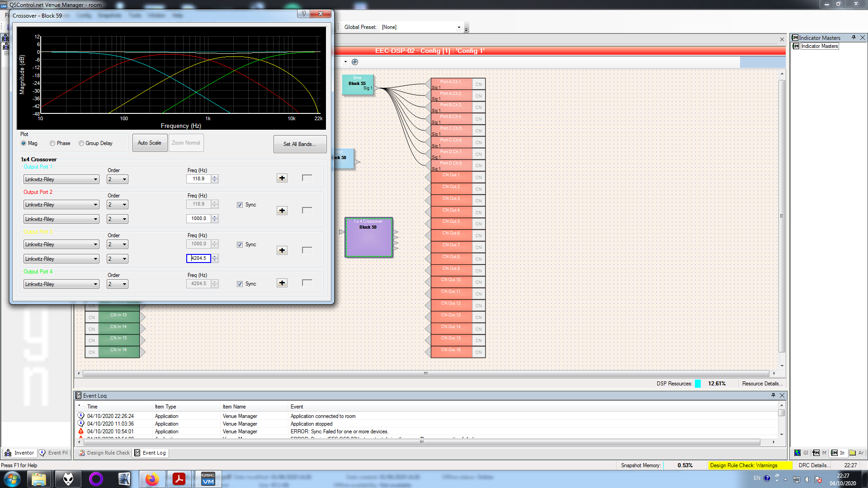Open Output Port 4 filter type dropdown
The width and height of the screenshot is (868, 488).
(61, 284)
